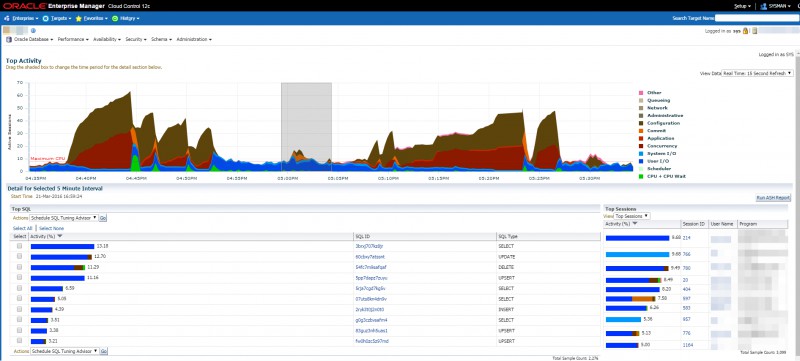Click the SQL Type column header
The image size is (800, 361).
pos(548,237)
